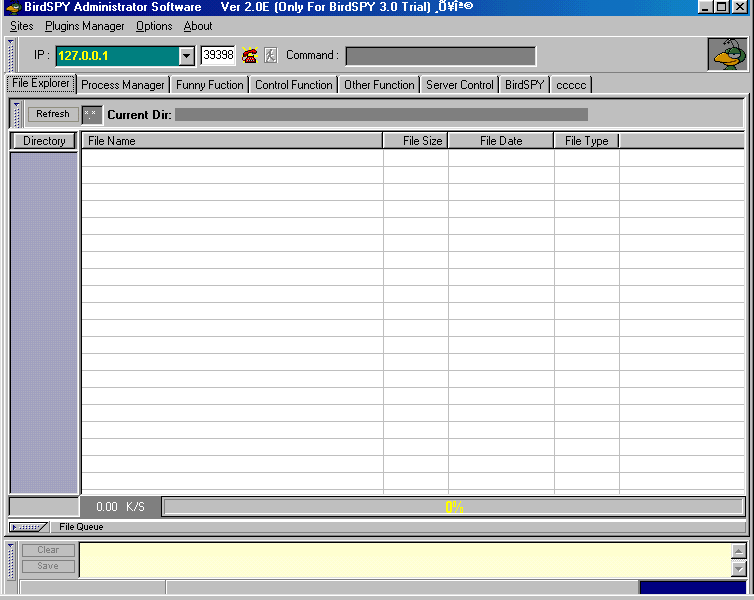Image resolution: width=754 pixels, height=600 pixels.
Task: Click the transfer progress bar showing 0%
Action: (x=453, y=507)
